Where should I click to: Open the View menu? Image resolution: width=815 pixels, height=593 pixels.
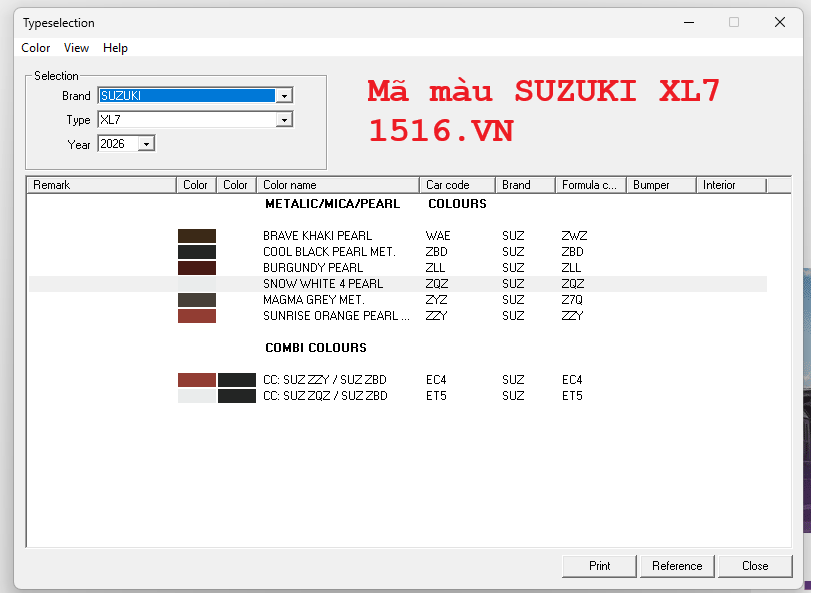point(76,48)
